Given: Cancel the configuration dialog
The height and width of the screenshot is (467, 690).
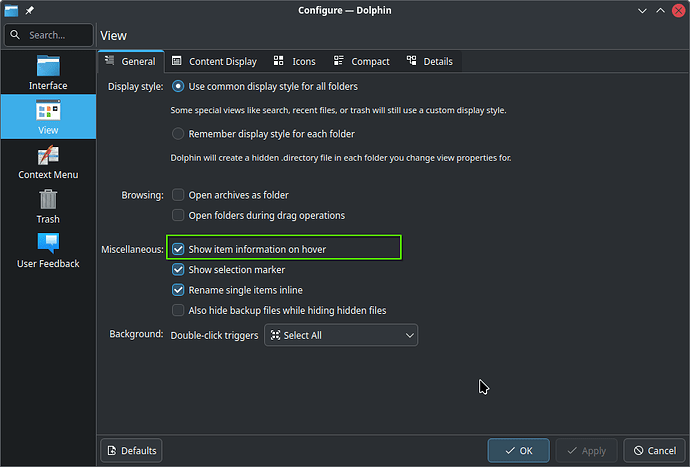Looking at the screenshot, I should click(x=655, y=450).
